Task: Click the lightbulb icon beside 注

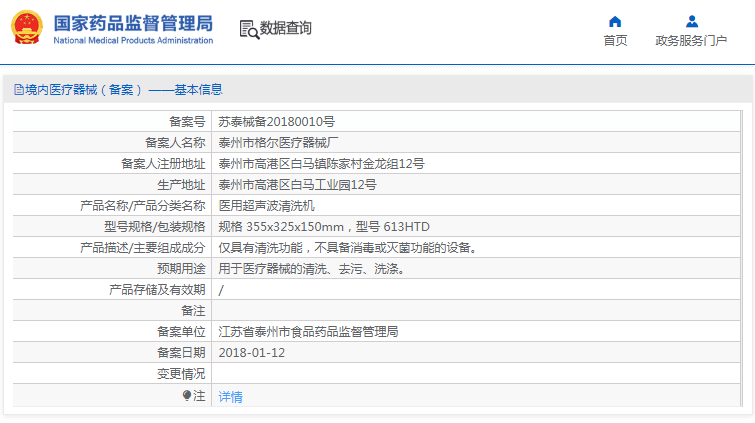Action: pyautogui.click(x=187, y=396)
